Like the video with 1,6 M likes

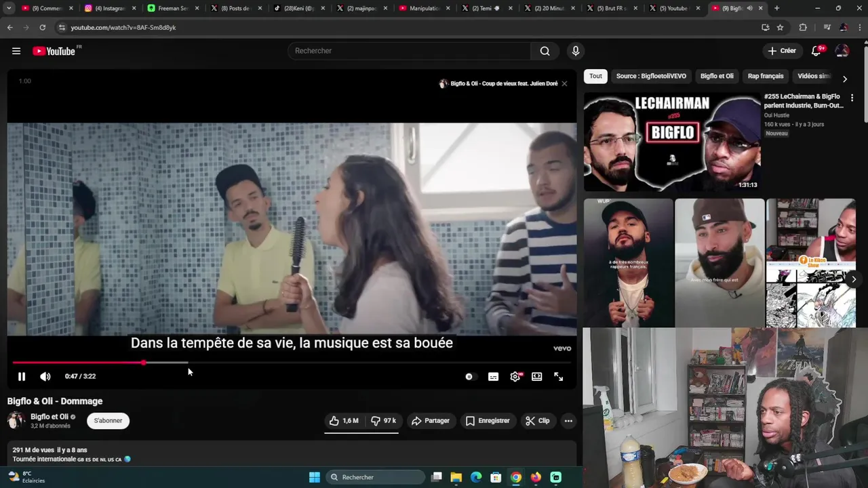point(344,421)
